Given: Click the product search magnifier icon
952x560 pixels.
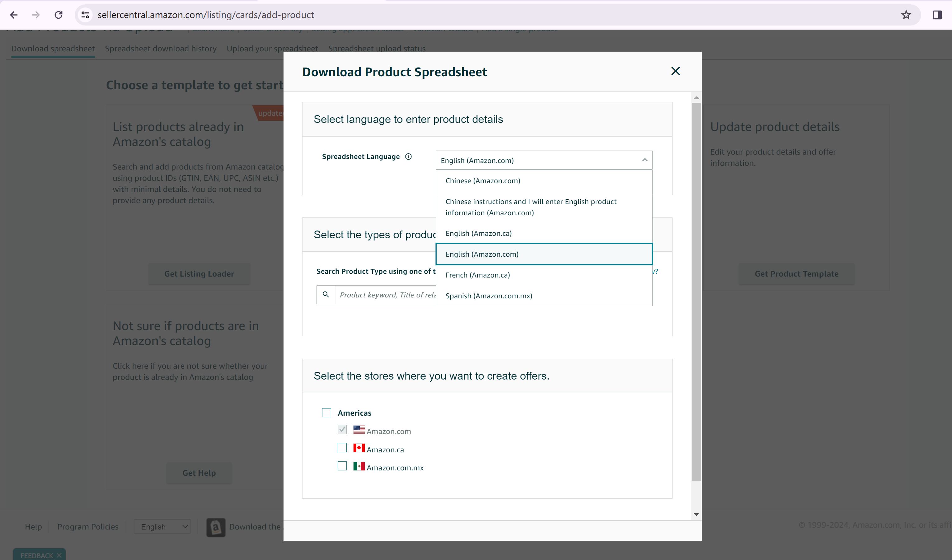Looking at the screenshot, I should point(326,295).
